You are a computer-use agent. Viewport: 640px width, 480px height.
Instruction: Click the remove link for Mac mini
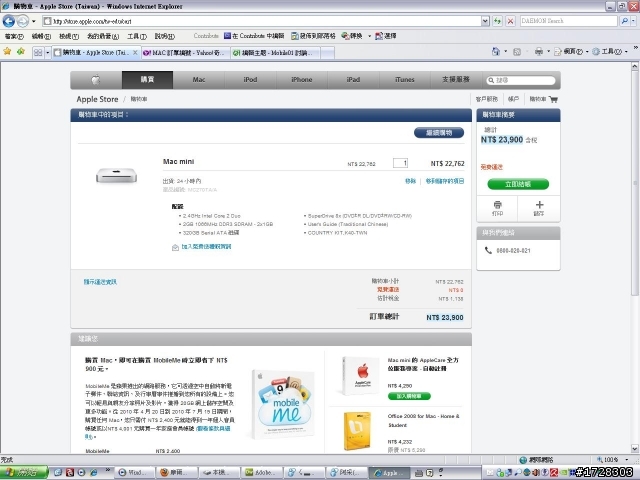click(410, 181)
